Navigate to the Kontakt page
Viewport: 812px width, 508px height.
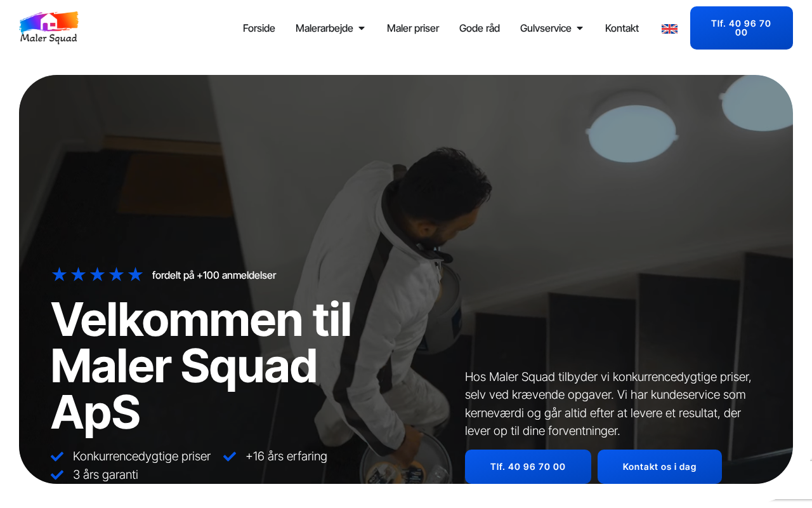pyautogui.click(x=622, y=29)
